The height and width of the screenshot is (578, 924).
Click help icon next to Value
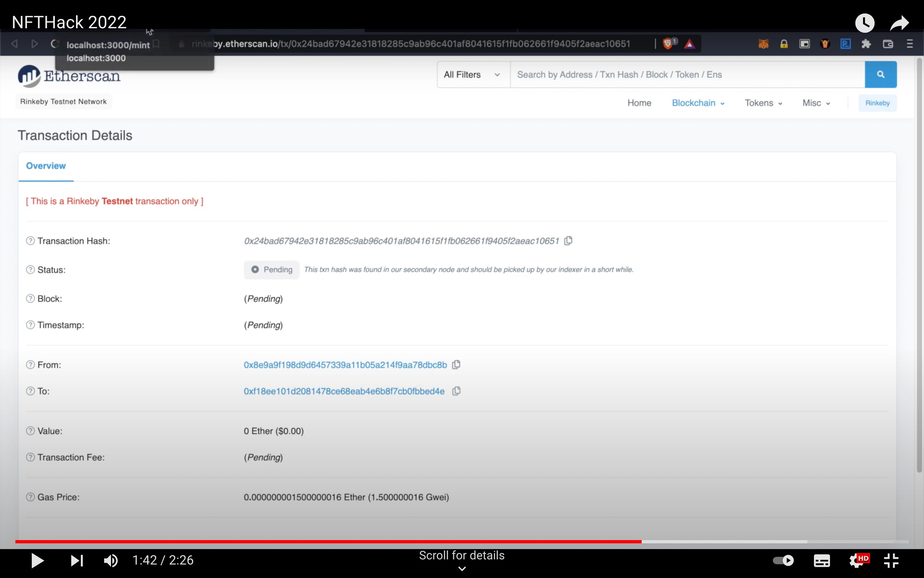pyautogui.click(x=30, y=431)
